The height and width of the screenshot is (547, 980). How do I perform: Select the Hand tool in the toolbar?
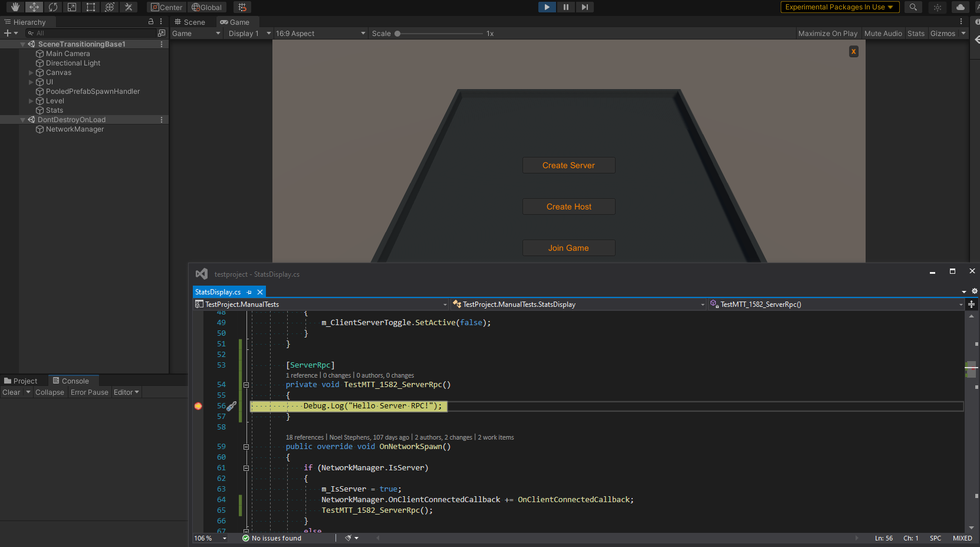pos(14,7)
